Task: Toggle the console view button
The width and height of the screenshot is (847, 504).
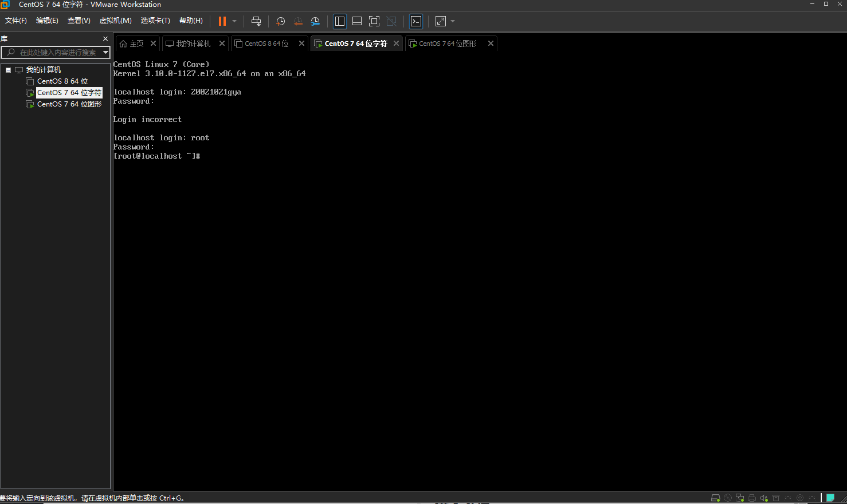Action: click(416, 21)
